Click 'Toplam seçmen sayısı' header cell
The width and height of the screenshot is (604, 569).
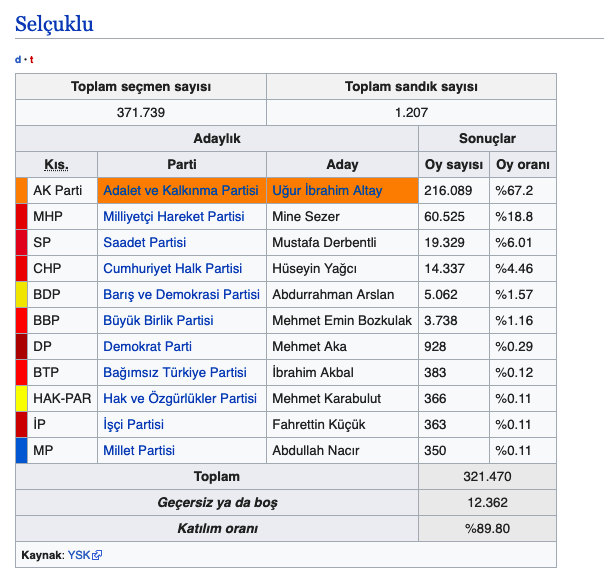(141, 87)
